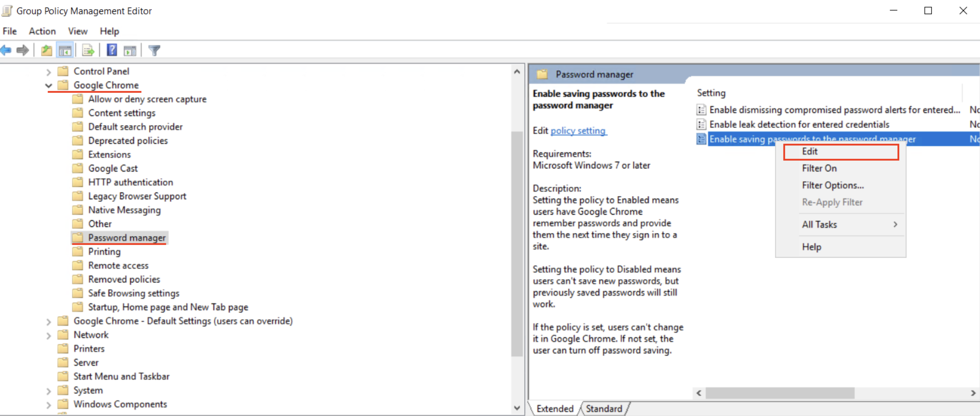Image resolution: width=980 pixels, height=416 pixels.
Task: Switch to the Extended tab
Action: point(555,408)
